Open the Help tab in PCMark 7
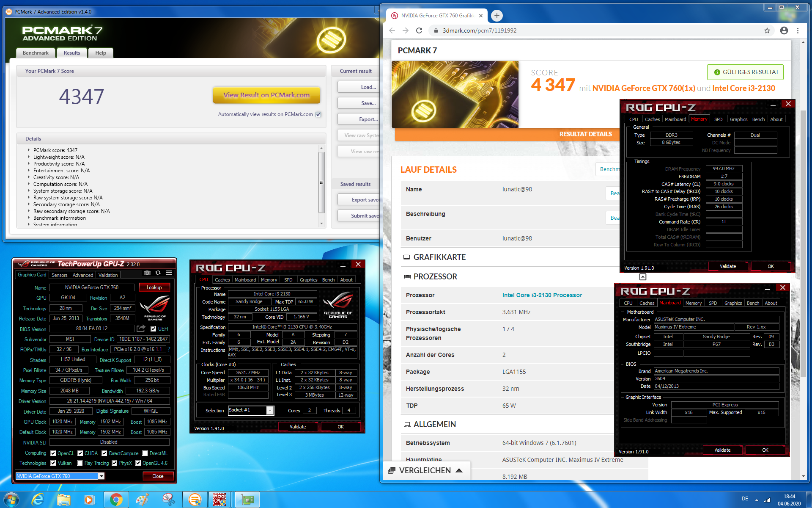Image resolution: width=812 pixels, height=508 pixels. click(x=101, y=53)
